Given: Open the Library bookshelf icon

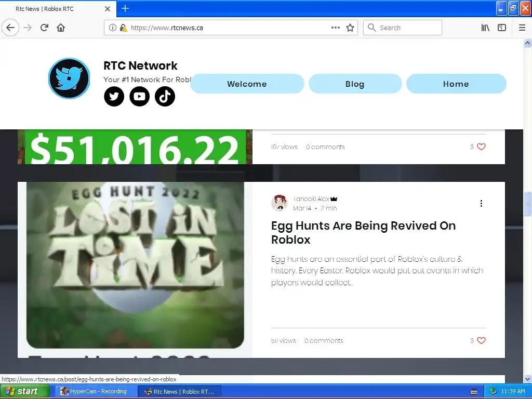Looking at the screenshot, I should coord(485,28).
